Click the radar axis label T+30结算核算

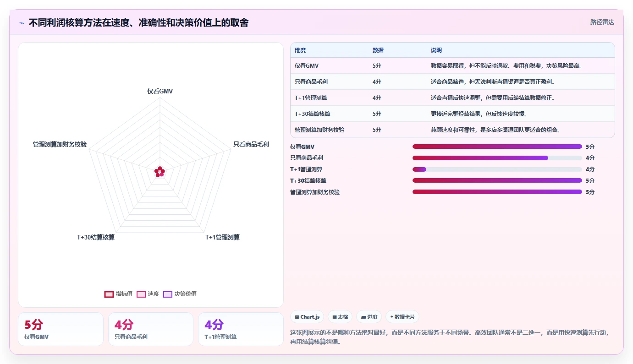tap(96, 237)
